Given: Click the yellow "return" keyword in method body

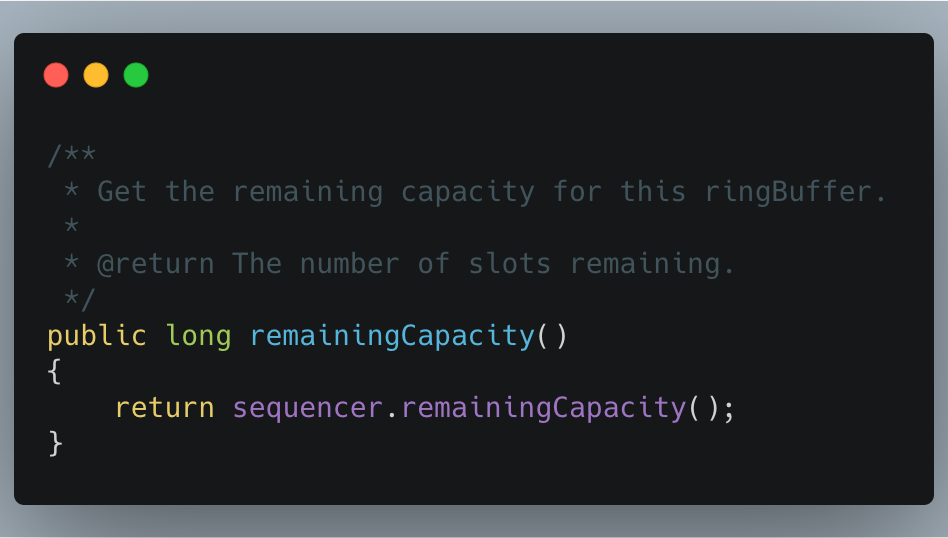Looking at the screenshot, I should (x=164, y=408).
